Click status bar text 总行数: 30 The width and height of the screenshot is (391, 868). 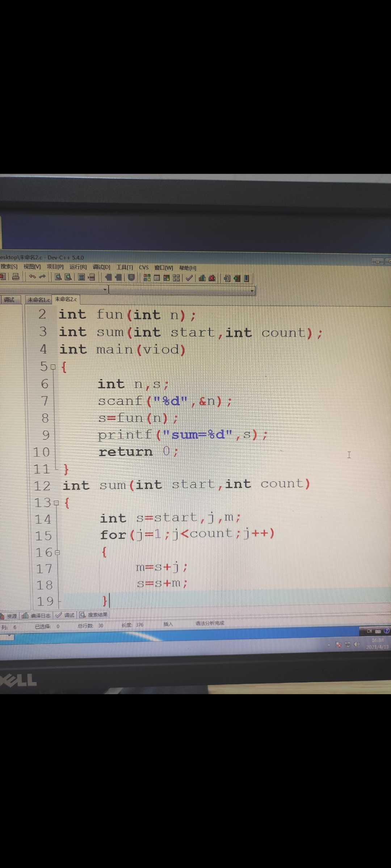pos(91,626)
